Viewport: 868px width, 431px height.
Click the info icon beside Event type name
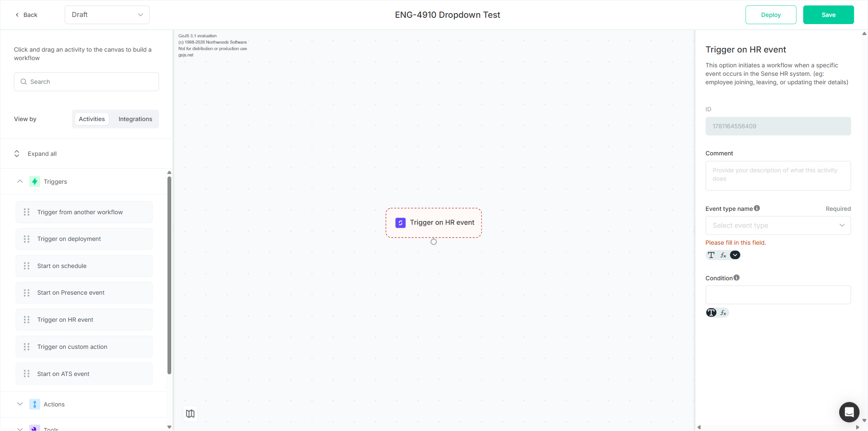coord(757,208)
